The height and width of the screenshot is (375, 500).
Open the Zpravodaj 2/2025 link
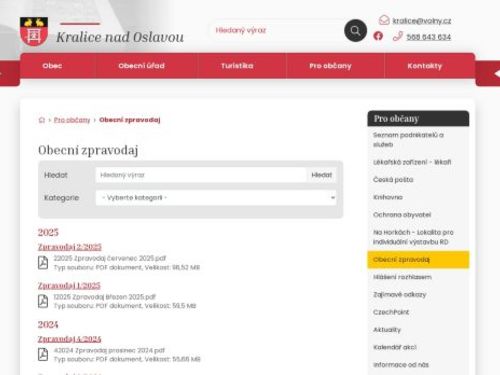(x=70, y=247)
